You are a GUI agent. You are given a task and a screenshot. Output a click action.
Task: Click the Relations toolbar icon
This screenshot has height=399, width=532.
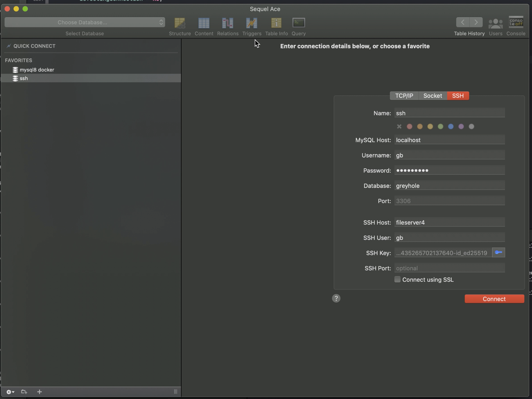coord(227,23)
